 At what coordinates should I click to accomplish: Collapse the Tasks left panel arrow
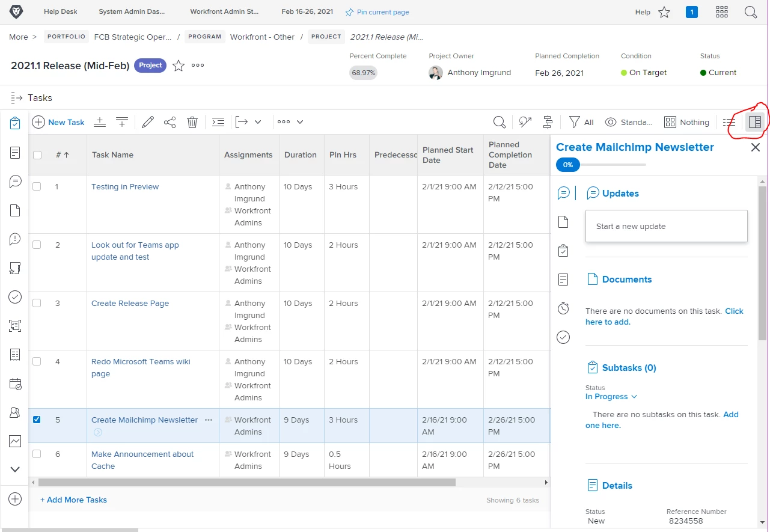coord(17,98)
